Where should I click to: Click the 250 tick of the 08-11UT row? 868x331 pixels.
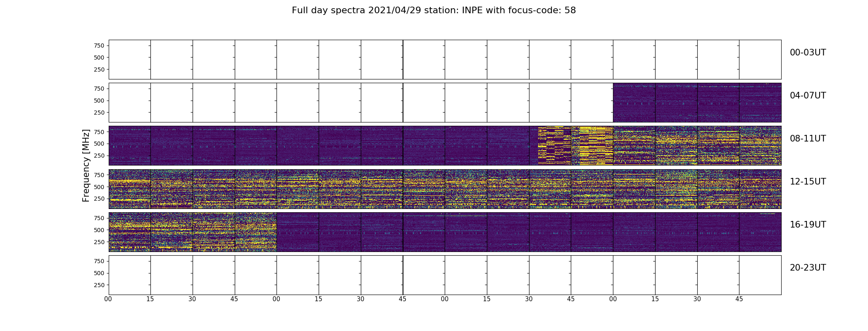(99, 156)
